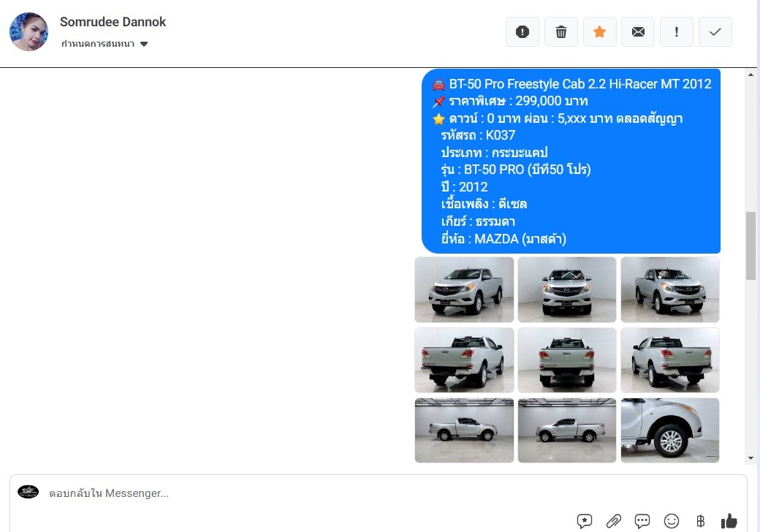This screenshot has width=760, height=532.
Task: Mark conversation unread with envelope icon
Action: pos(638,32)
